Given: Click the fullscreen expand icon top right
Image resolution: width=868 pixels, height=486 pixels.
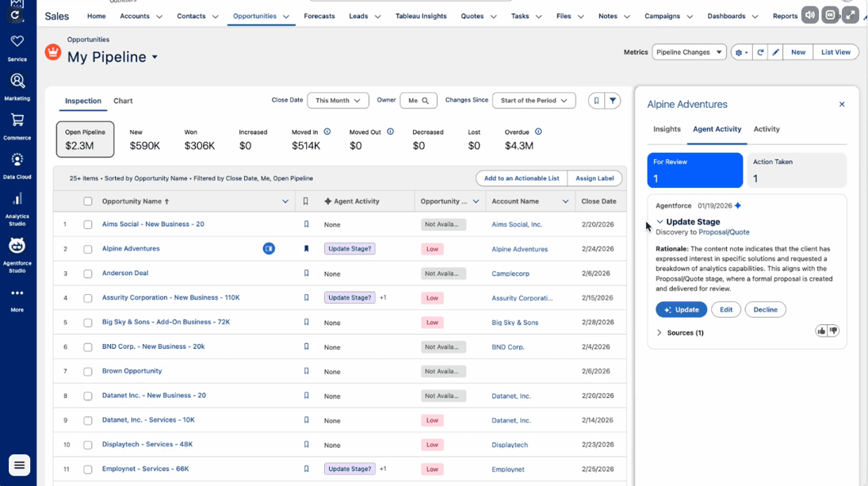Looking at the screenshot, I should (851, 16).
